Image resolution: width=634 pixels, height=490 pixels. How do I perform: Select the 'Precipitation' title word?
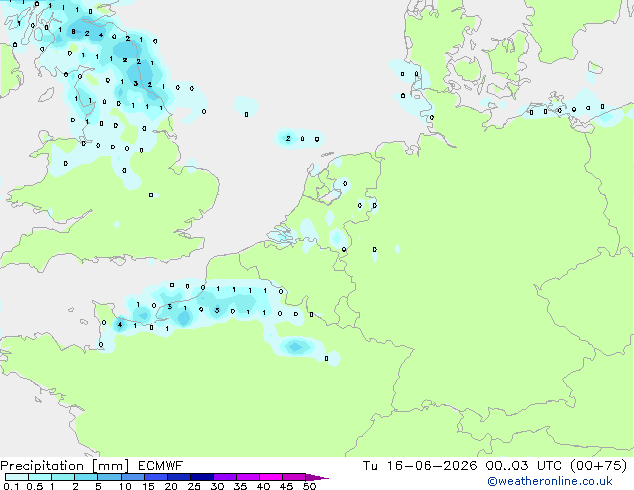click(42, 466)
